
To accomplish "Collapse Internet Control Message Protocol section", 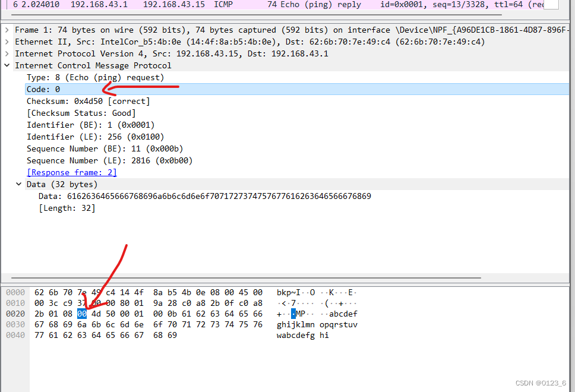I will click(7, 66).
